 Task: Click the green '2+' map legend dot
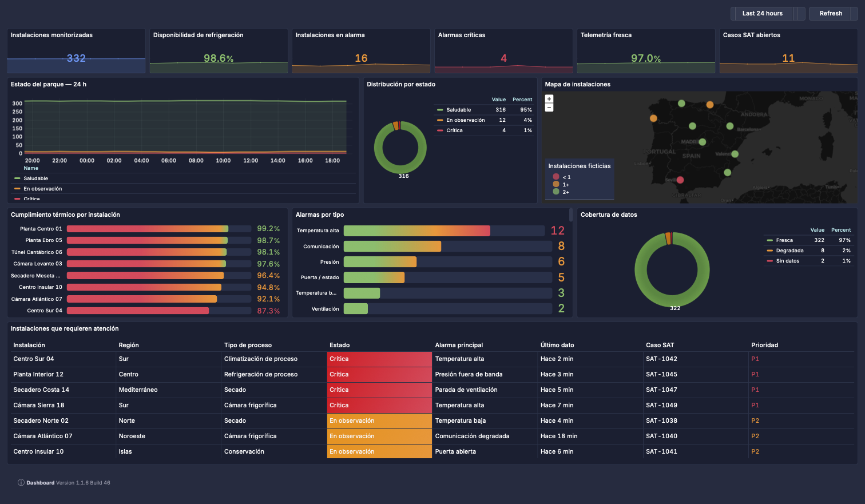click(556, 192)
